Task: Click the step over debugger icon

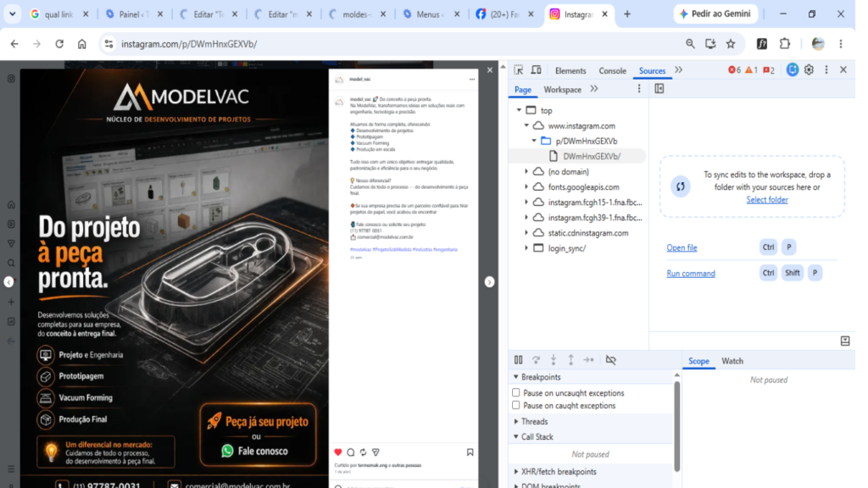Action: click(x=536, y=359)
